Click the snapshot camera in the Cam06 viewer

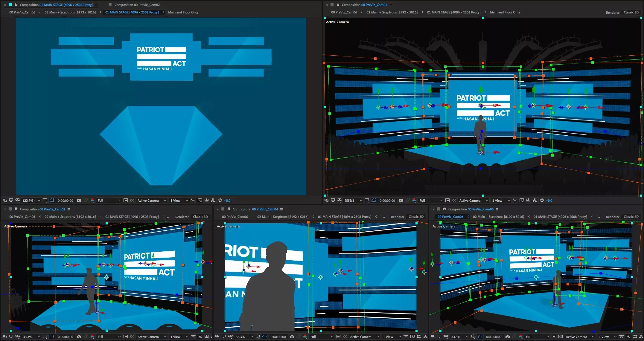coord(507,337)
